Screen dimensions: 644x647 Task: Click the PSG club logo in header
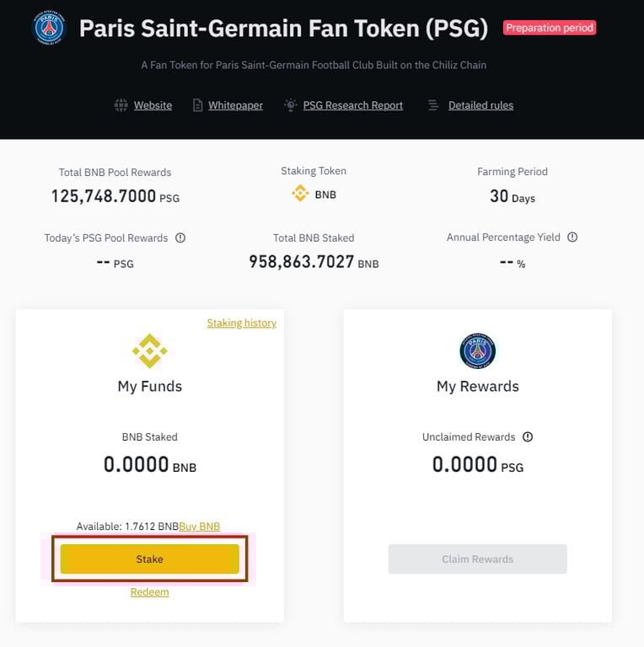click(x=49, y=28)
